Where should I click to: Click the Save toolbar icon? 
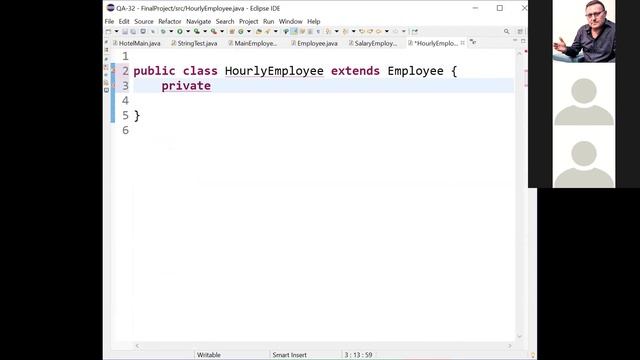(125, 31)
